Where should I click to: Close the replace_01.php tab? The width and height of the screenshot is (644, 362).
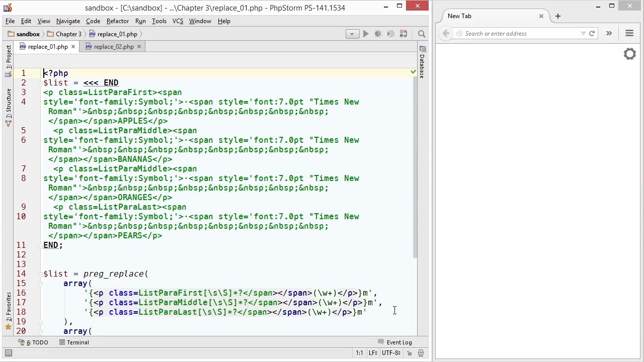(73, 47)
